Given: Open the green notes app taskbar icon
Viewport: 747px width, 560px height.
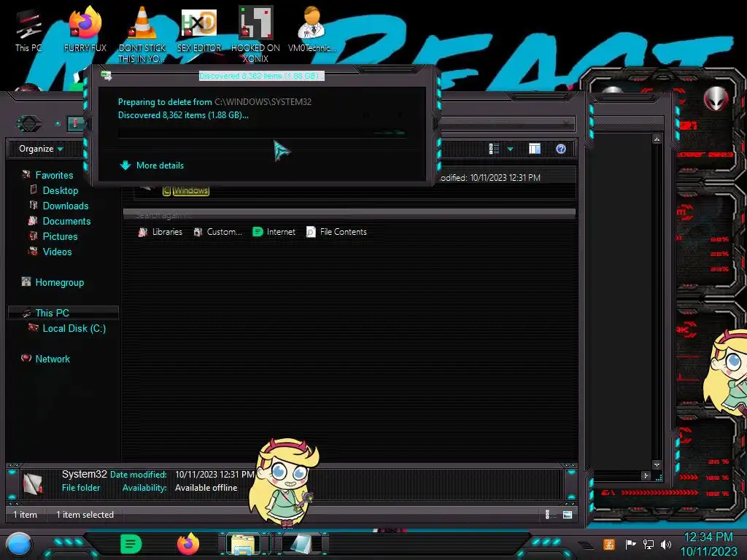Looking at the screenshot, I should (131, 544).
